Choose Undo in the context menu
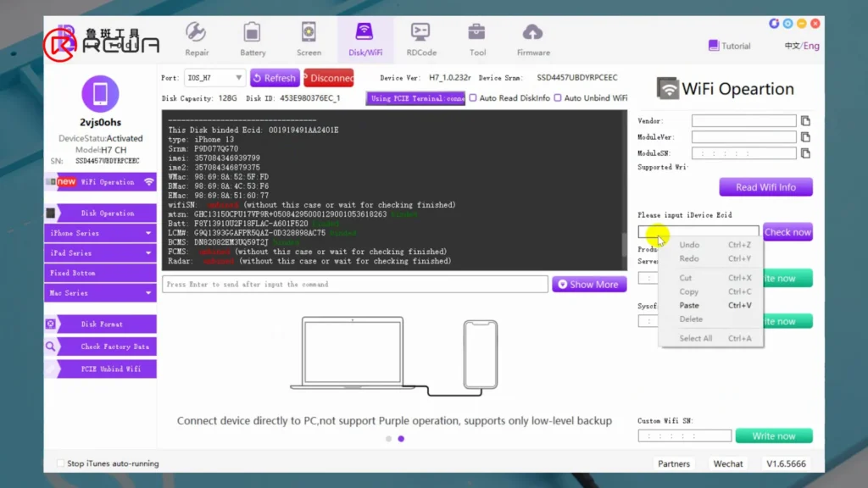868x488 pixels. click(x=711, y=245)
